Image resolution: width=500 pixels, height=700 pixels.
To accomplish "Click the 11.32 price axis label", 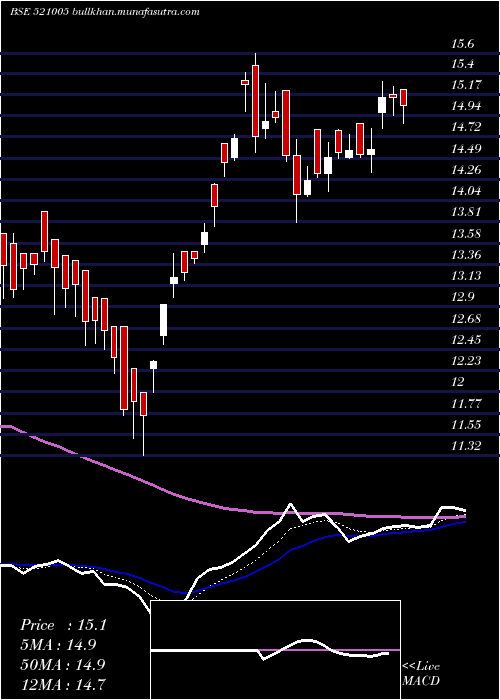I will coord(466,446).
